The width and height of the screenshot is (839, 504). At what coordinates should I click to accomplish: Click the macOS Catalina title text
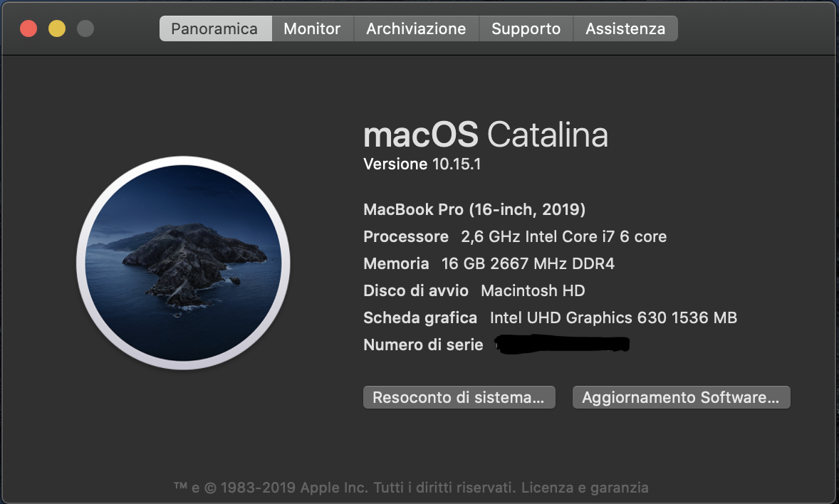pos(485,135)
